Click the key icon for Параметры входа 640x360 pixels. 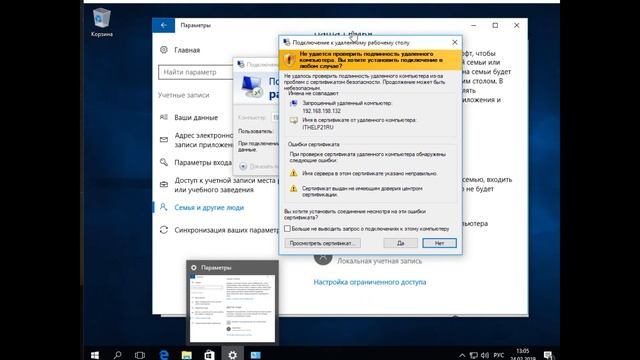[164, 162]
